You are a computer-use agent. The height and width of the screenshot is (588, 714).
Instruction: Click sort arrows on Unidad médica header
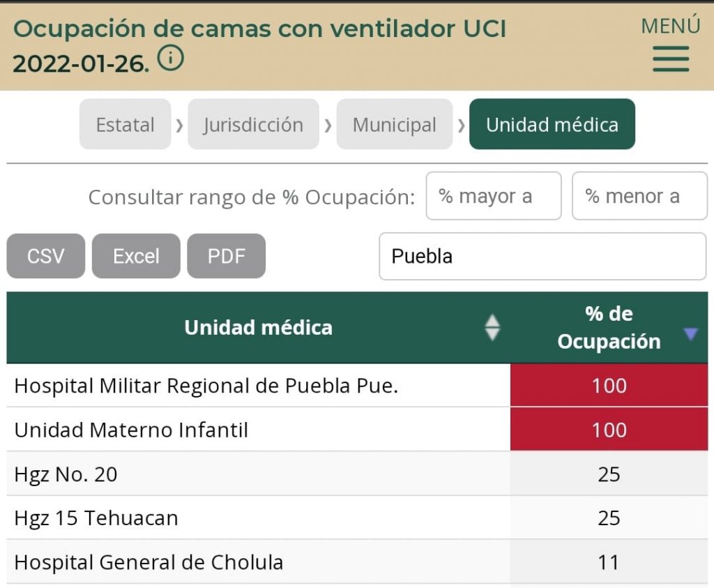[x=492, y=327]
